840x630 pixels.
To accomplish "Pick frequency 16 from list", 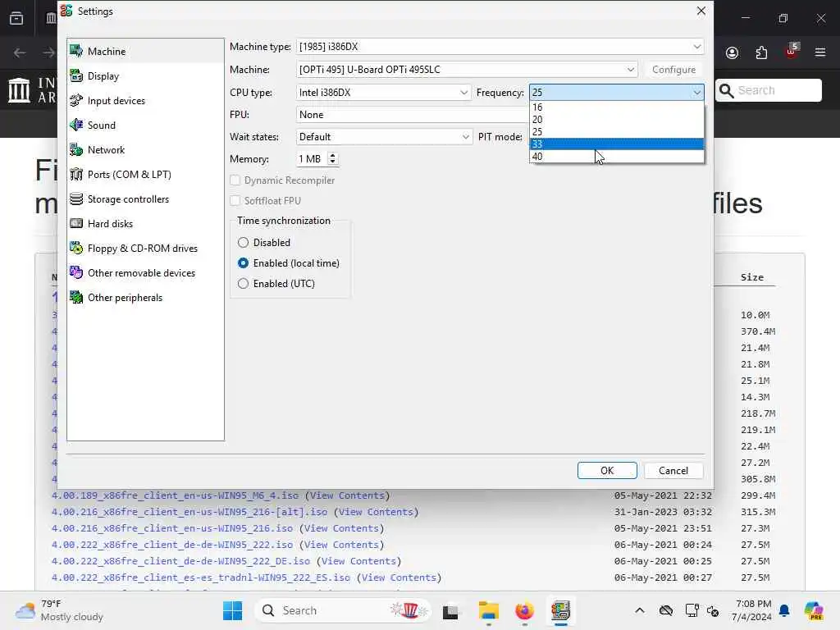I will (616, 107).
